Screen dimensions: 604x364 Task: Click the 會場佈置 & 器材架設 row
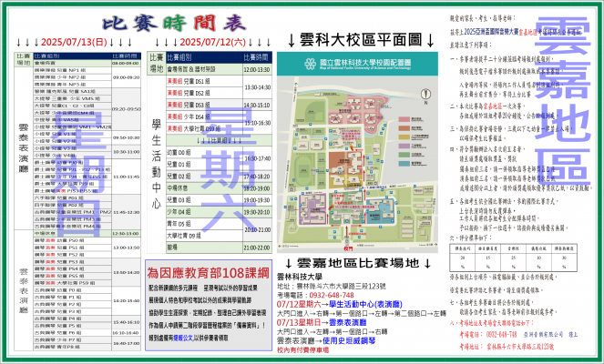(x=205, y=70)
